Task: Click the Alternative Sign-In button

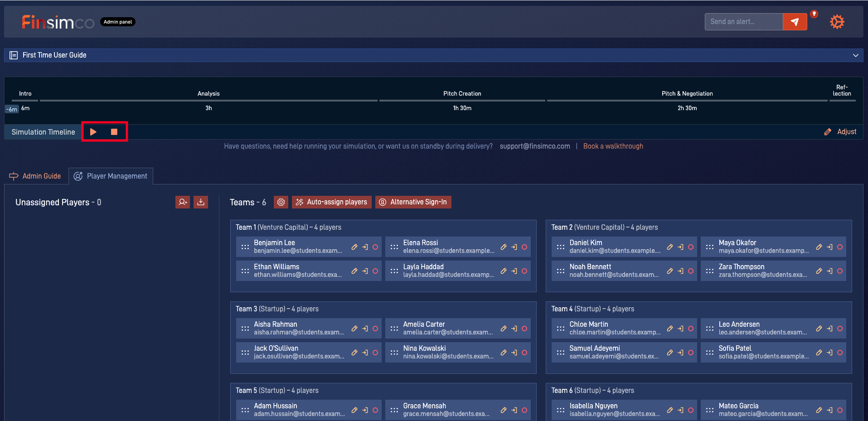Action: tap(413, 202)
